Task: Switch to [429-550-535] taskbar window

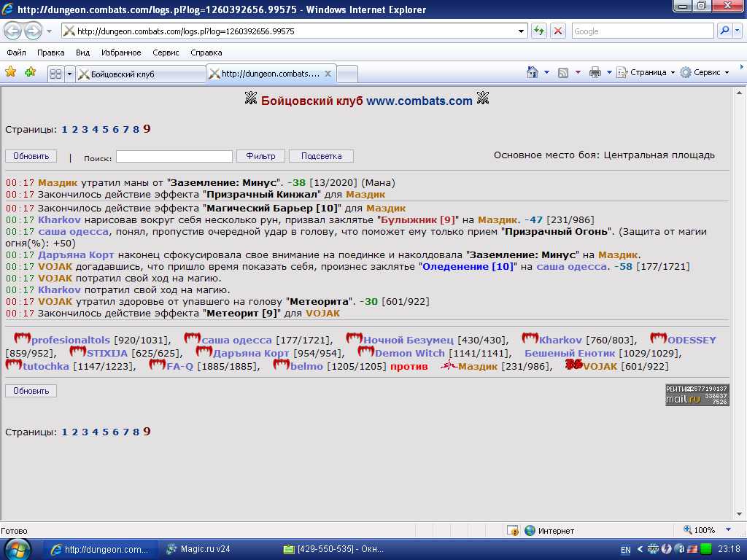Action: pos(333,549)
